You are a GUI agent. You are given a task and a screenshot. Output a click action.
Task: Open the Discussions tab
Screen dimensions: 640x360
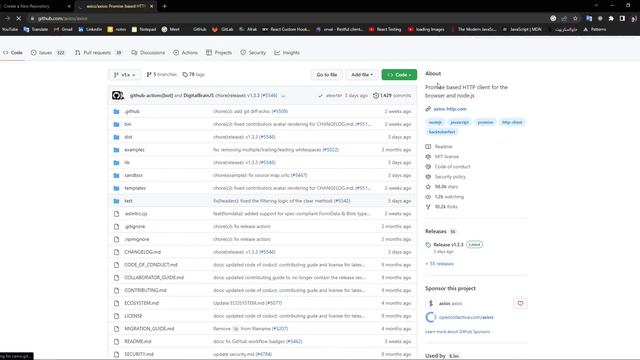click(148, 53)
